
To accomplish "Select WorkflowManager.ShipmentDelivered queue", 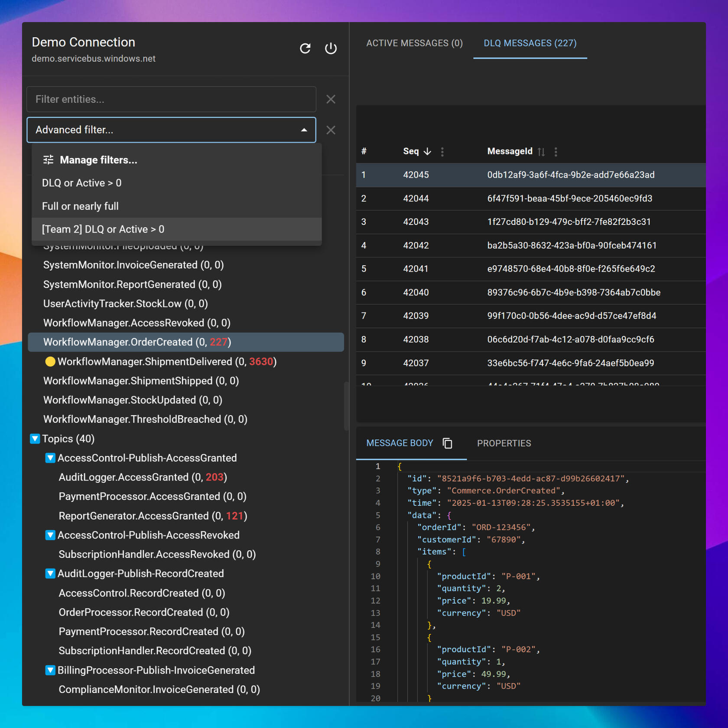I will tap(167, 361).
